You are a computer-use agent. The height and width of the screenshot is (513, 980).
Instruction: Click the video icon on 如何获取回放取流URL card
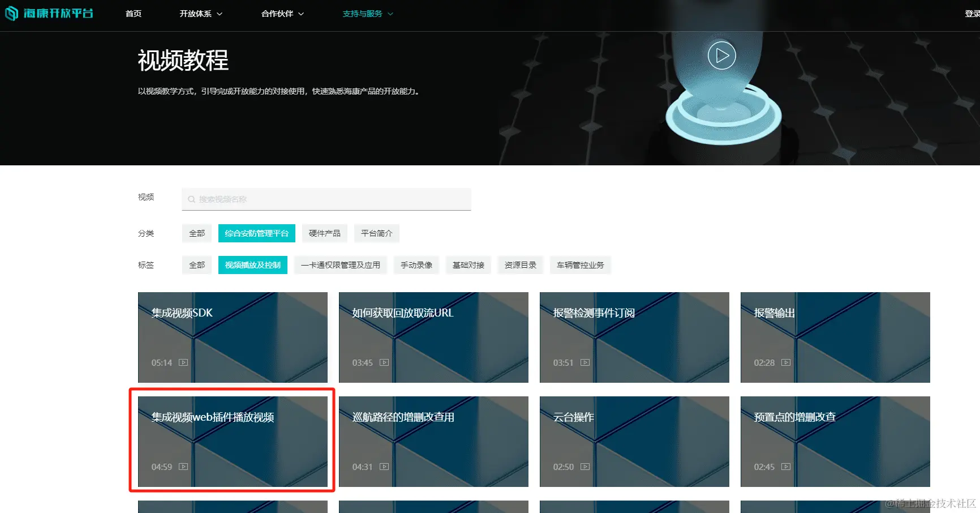(x=384, y=362)
